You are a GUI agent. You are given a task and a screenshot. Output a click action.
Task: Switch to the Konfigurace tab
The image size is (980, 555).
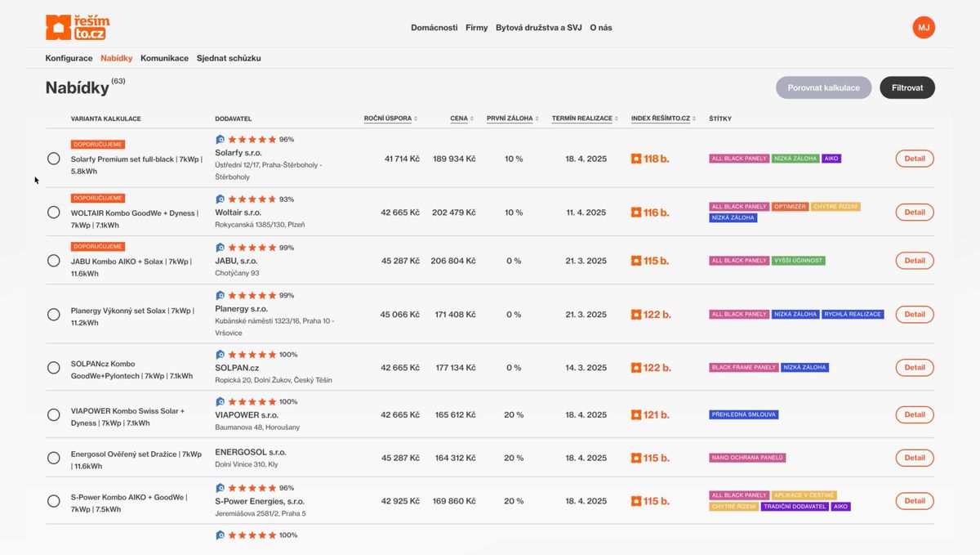69,58
